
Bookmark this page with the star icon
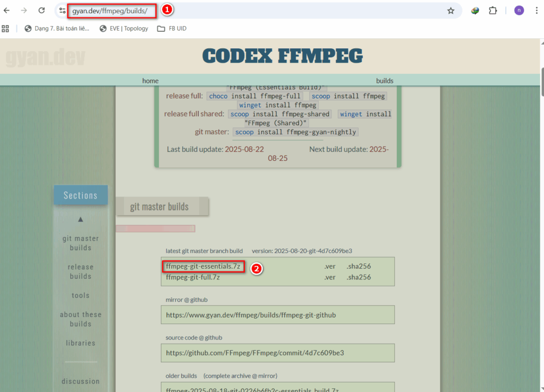[x=450, y=11]
